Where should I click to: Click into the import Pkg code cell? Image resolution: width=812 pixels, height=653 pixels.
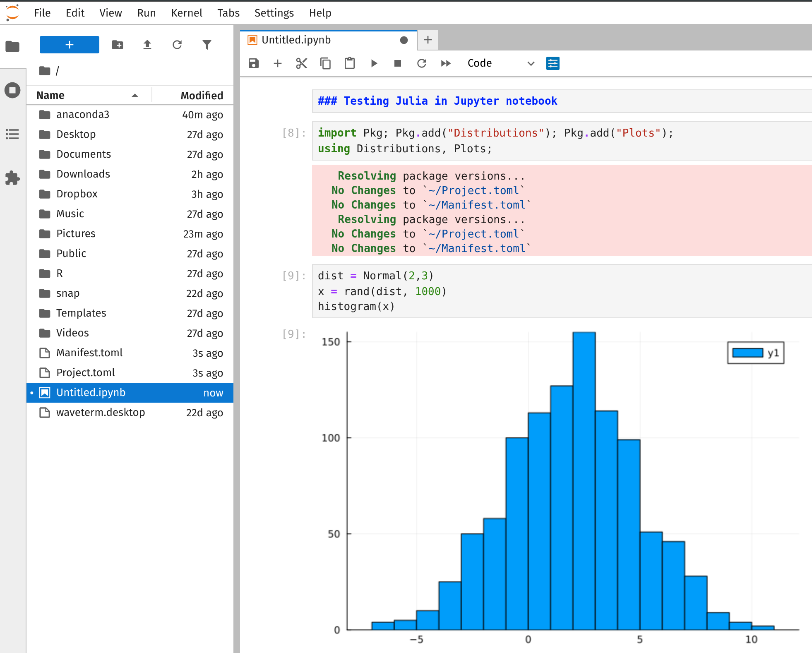point(562,141)
